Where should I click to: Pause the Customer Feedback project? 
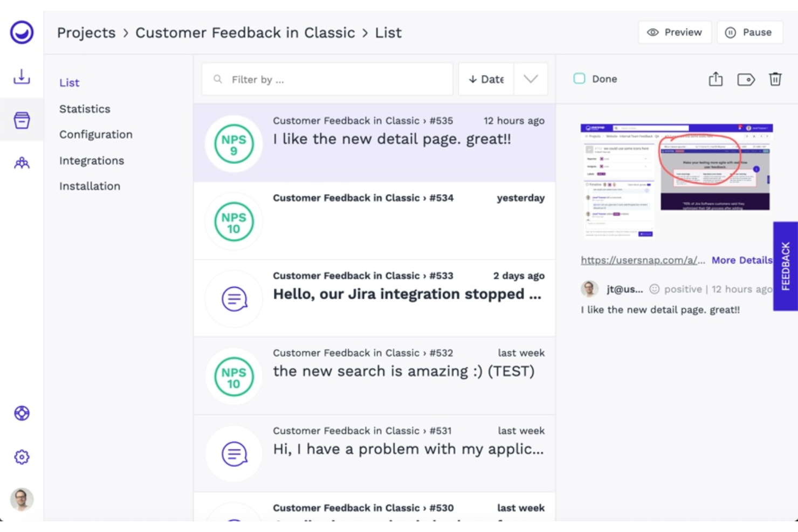coord(750,32)
